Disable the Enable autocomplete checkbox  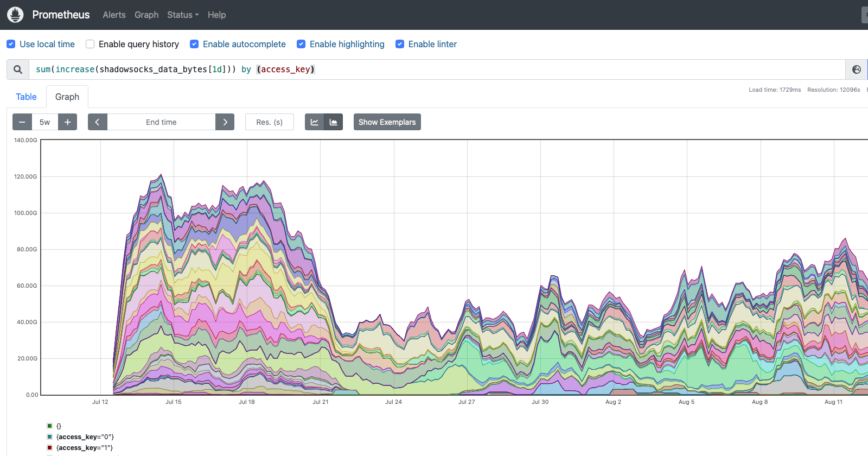click(194, 44)
